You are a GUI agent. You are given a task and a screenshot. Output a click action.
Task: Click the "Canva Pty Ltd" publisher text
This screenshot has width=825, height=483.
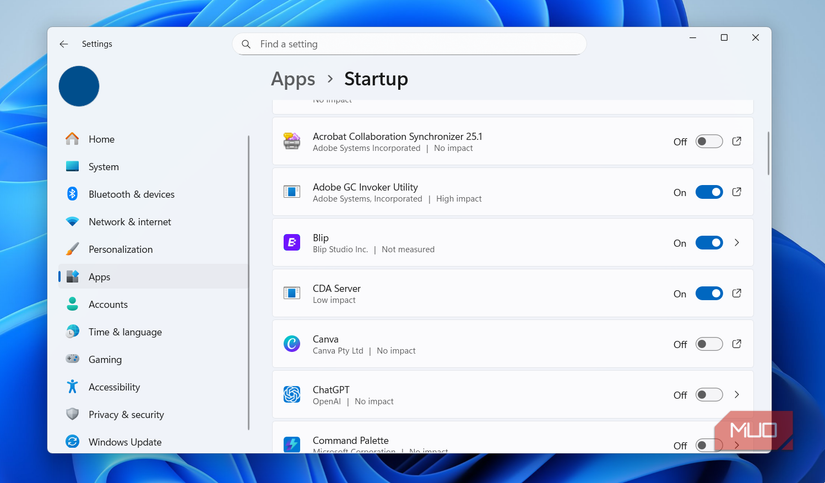[x=338, y=350]
